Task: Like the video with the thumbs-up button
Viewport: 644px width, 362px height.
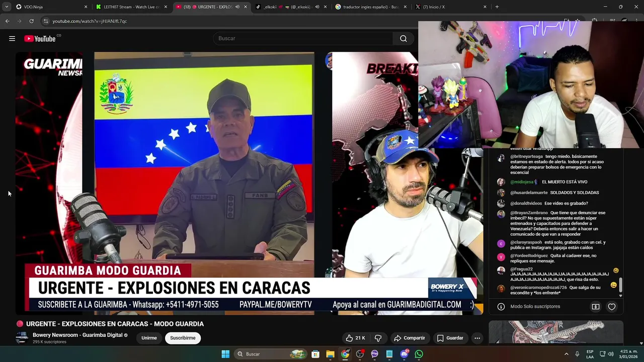Action: [355, 338]
